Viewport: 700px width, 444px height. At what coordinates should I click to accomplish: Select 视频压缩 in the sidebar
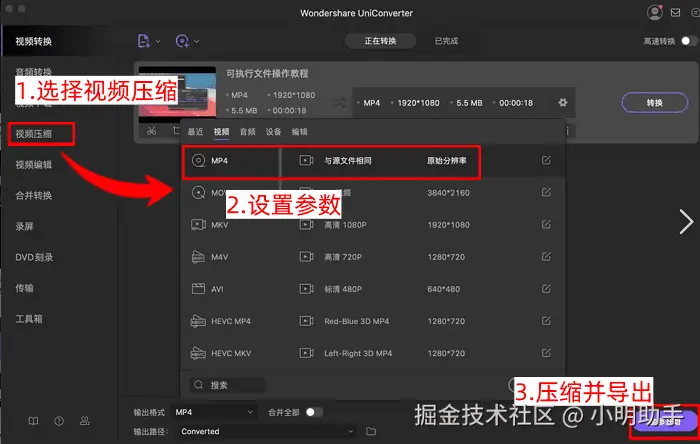34,134
